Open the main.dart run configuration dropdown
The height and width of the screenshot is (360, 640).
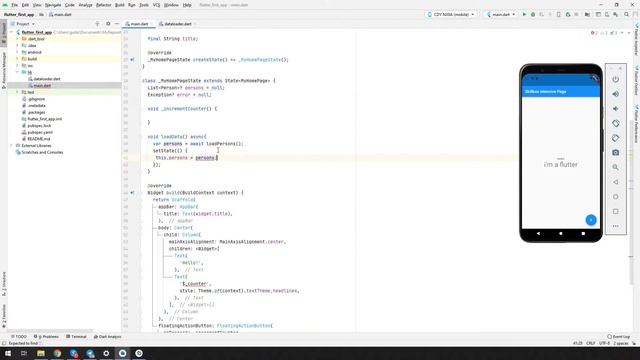pyautogui.click(x=501, y=14)
